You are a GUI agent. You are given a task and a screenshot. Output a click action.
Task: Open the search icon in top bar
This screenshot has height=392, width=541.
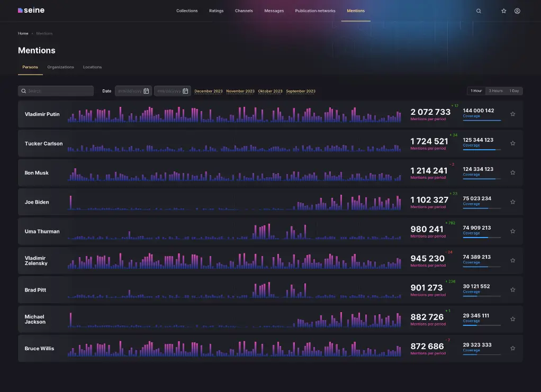pyautogui.click(x=479, y=11)
